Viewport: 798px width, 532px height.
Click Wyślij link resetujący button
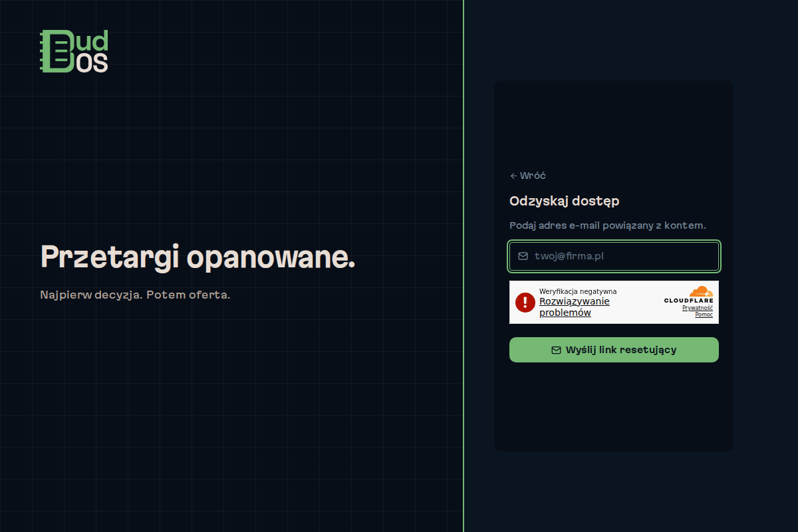(x=614, y=350)
